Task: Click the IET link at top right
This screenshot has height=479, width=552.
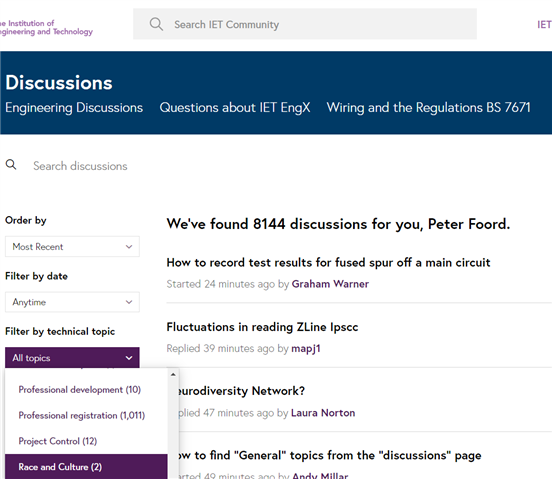Action: 544,24
